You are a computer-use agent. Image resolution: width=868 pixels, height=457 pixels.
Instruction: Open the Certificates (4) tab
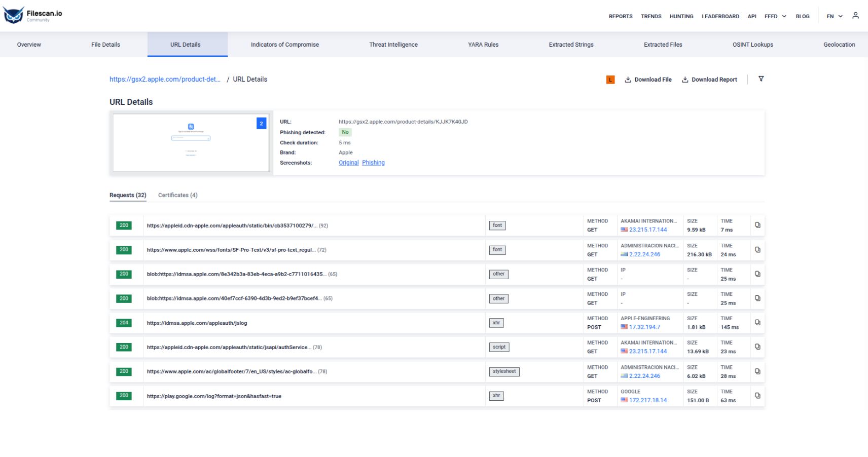click(177, 195)
